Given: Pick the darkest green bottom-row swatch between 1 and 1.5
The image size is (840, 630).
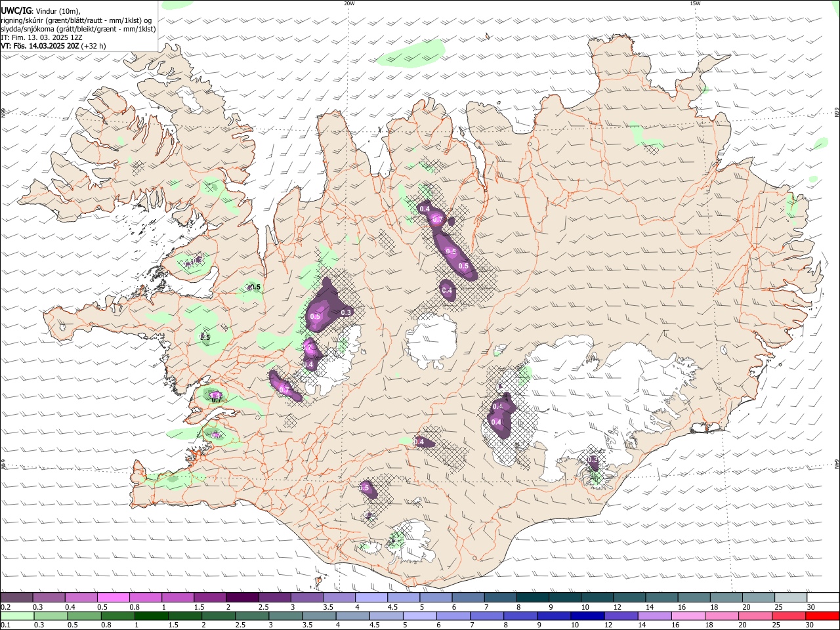Looking at the screenshot, I should [x=151, y=616].
